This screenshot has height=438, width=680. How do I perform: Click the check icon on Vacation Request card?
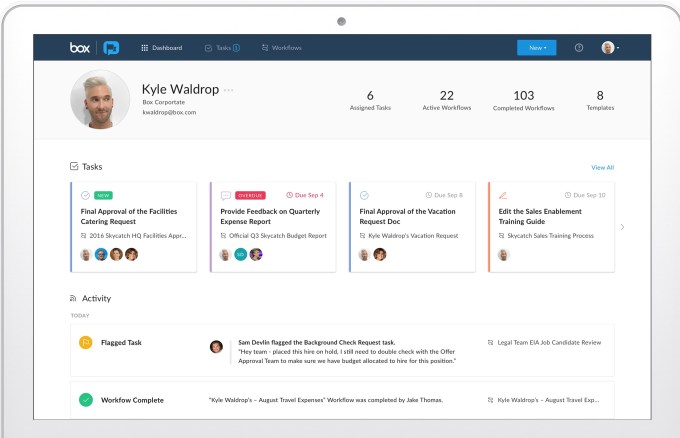364,195
